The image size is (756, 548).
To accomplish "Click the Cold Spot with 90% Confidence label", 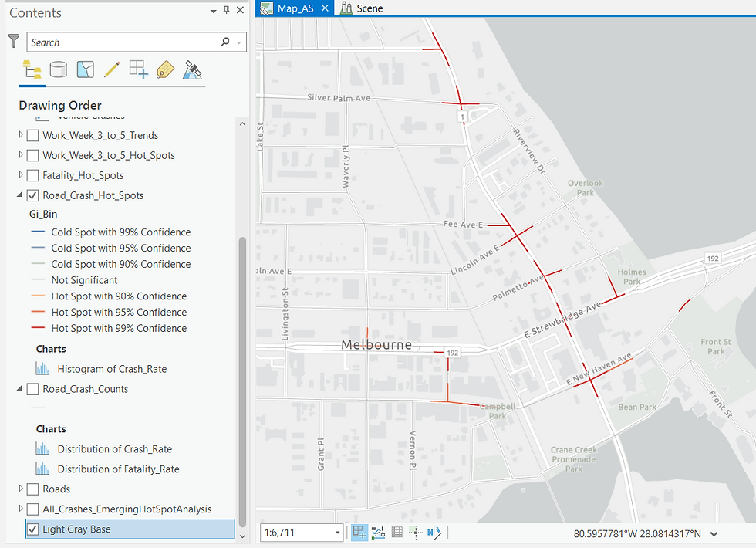I will [121, 264].
